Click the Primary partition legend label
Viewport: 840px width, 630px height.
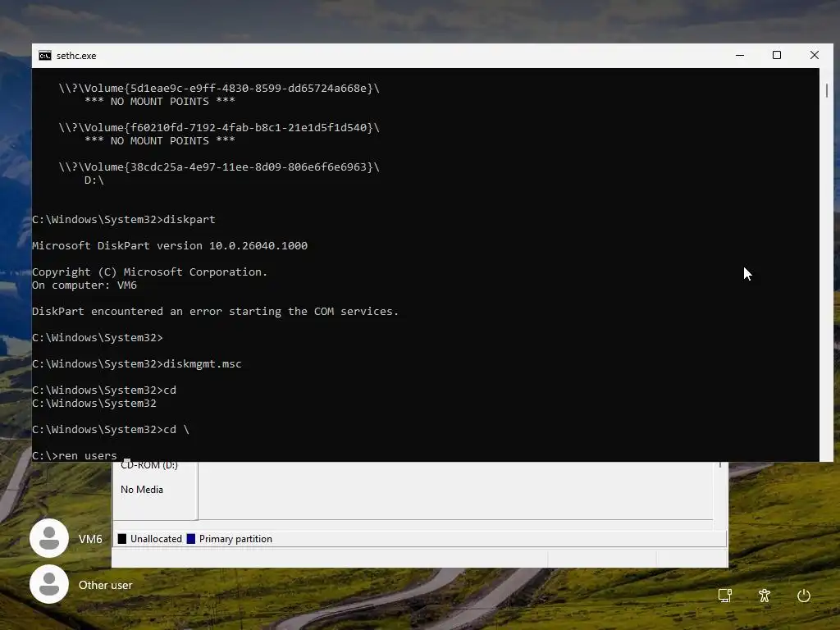click(235, 539)
